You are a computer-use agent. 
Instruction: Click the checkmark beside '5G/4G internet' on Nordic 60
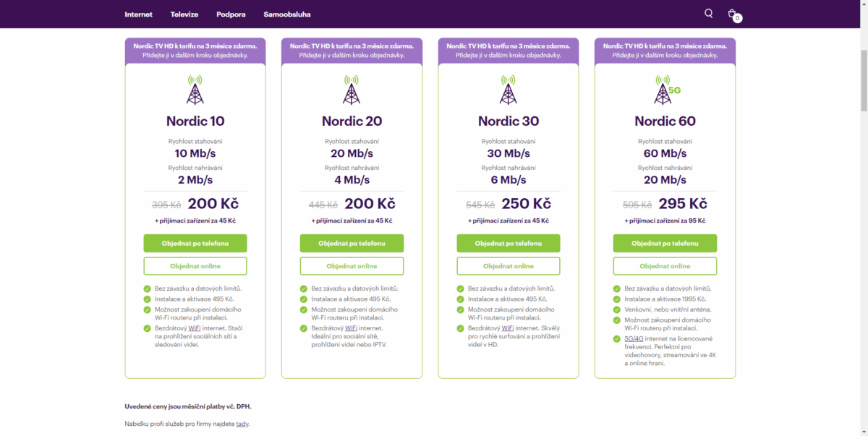point(616,338)
